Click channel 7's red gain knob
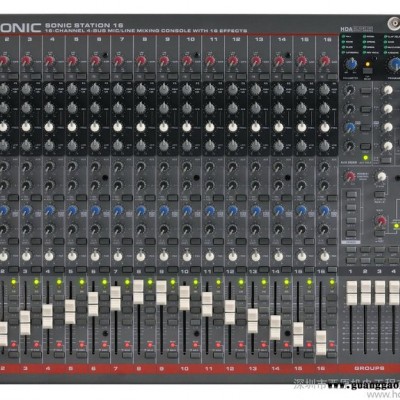This screenshot has height=400, width=400. pyautogui.click(x=118, y=61)
